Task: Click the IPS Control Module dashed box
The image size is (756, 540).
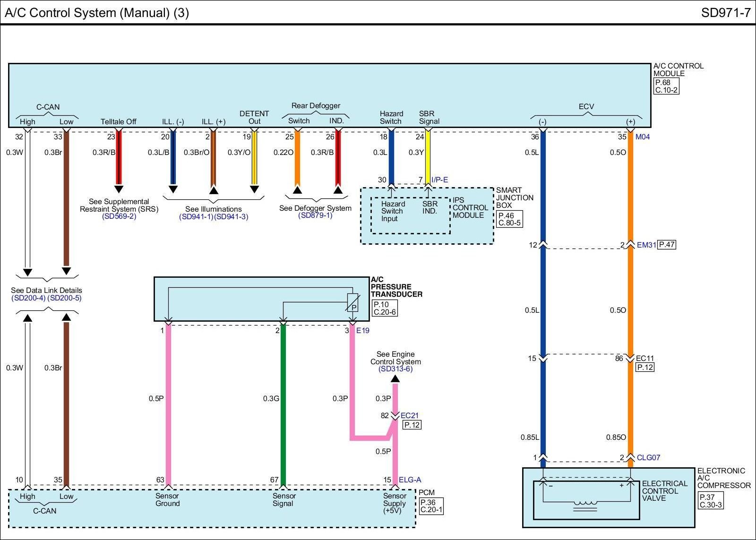Action: pyautogui.click(x=410, y=215)
